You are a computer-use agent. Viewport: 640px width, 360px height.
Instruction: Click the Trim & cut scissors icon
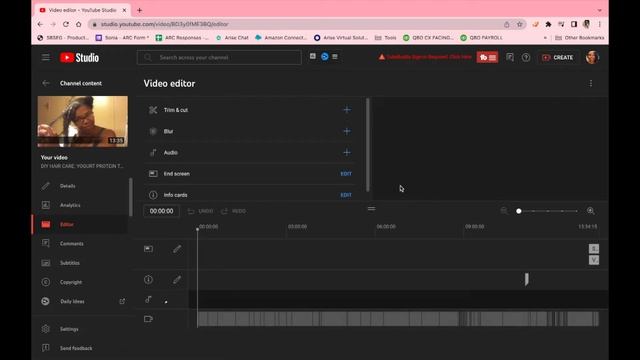153,110
